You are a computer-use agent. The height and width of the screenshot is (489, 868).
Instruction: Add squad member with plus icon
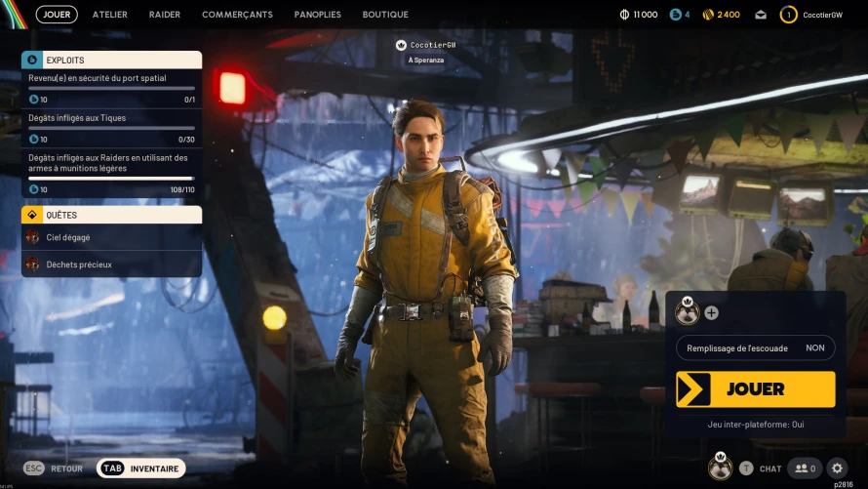711,313
